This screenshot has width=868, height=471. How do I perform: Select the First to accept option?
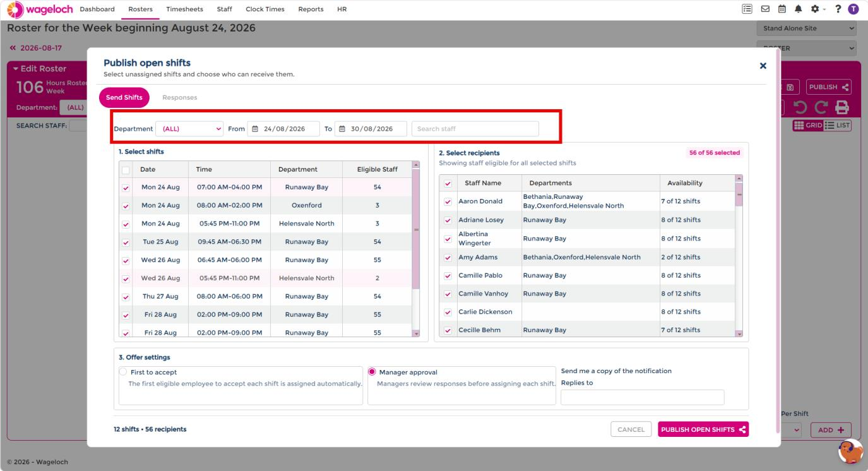124,372
